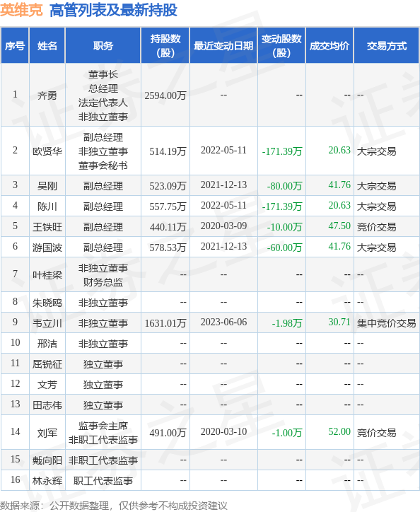Select the name 邢洁
Screen dimensions: 420x512
[x=47, y=344]
